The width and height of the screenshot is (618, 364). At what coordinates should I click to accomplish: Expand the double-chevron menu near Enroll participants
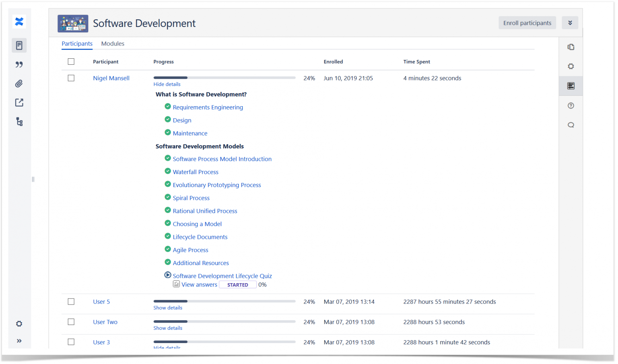click(570, 23)
